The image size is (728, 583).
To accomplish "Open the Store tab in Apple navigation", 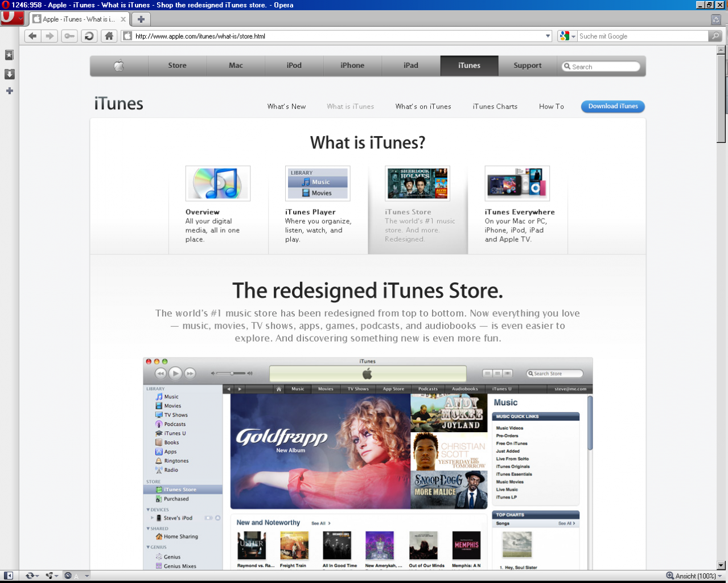I will [x=177, y=65].
